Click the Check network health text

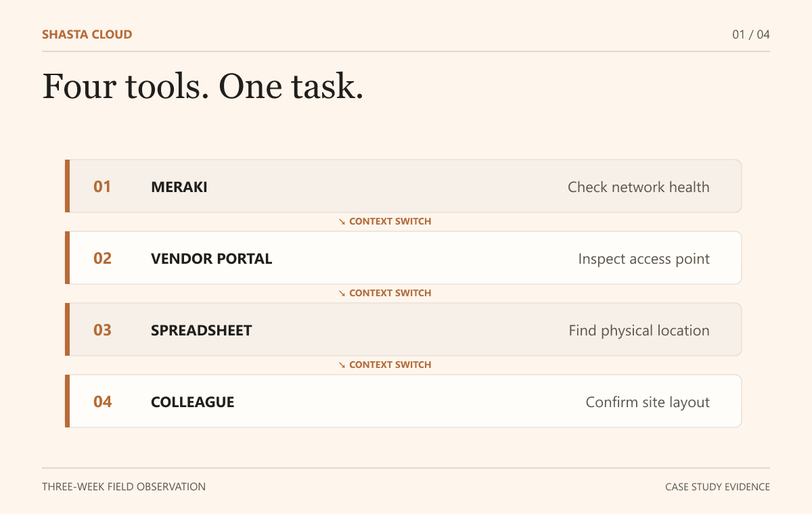pos(639,187)
